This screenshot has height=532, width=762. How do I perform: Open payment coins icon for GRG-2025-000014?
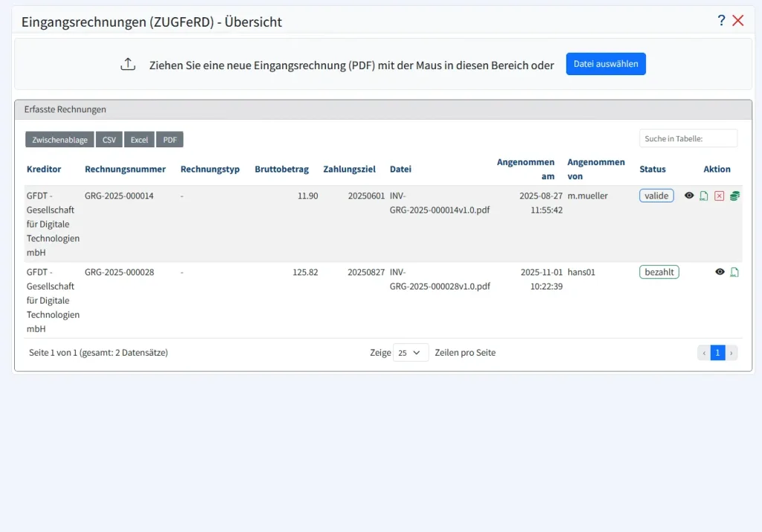pyautogui.click(x=734, y=196)
